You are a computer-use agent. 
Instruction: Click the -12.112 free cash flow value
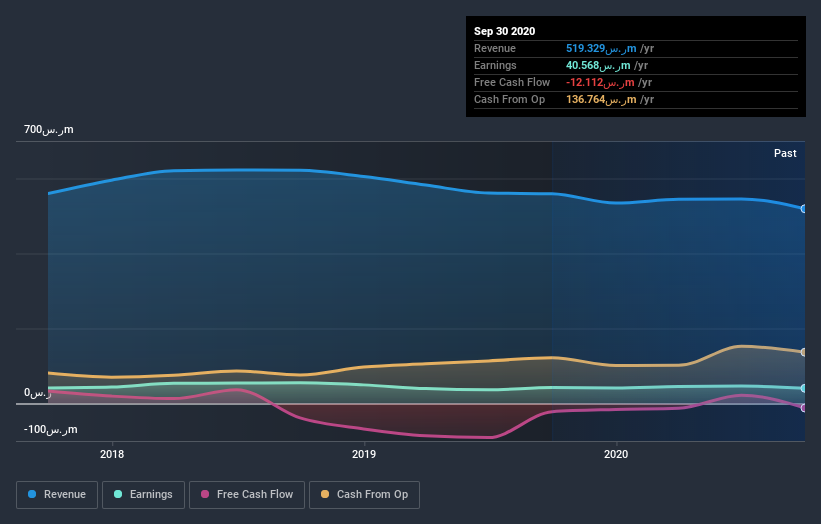coord(600,83)
